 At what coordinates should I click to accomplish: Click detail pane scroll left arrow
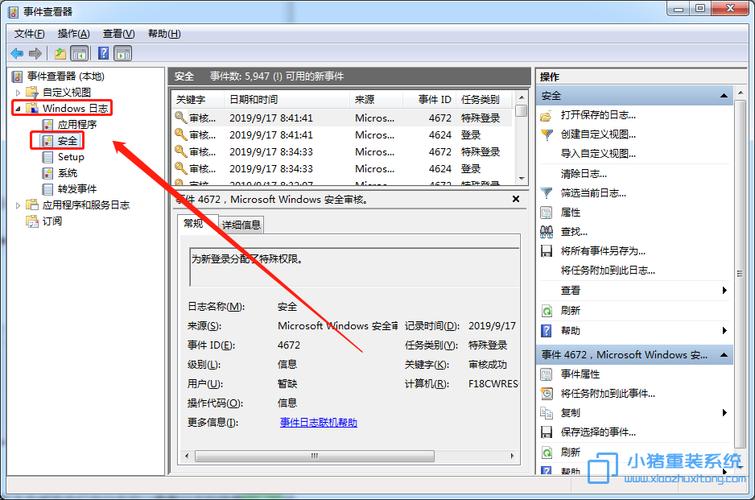tap(187, 456)
